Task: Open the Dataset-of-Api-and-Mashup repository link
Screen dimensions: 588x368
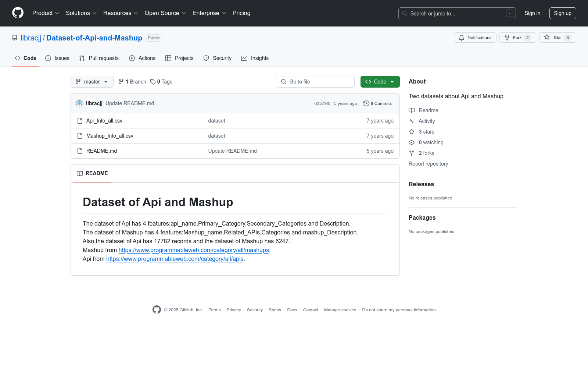Action: (94, 38)
